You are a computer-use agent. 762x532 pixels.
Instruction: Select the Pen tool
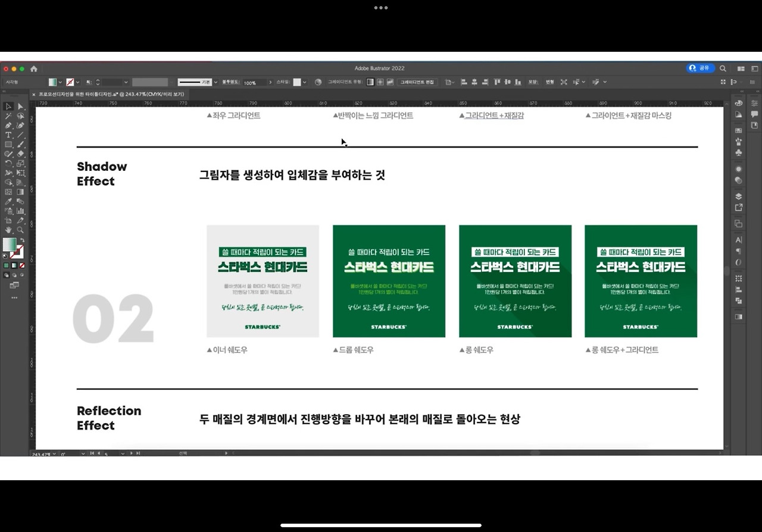click(x=9, y=125)
